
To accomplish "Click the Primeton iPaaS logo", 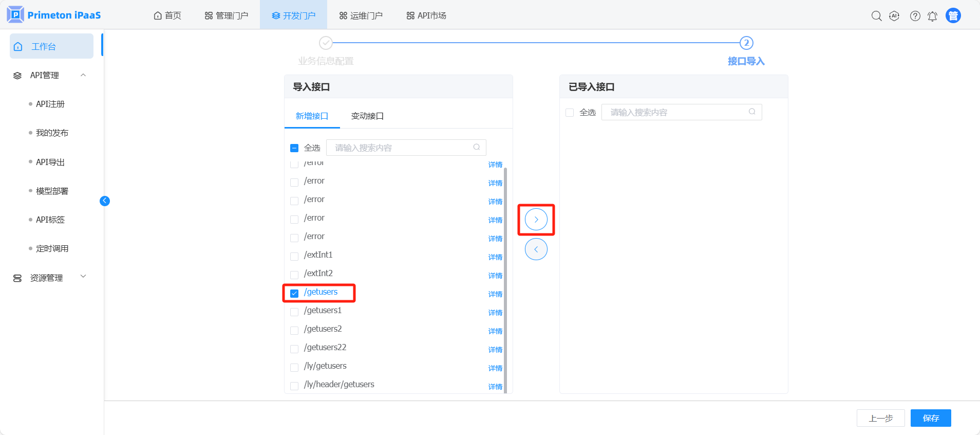I will (x=54, y=15).
